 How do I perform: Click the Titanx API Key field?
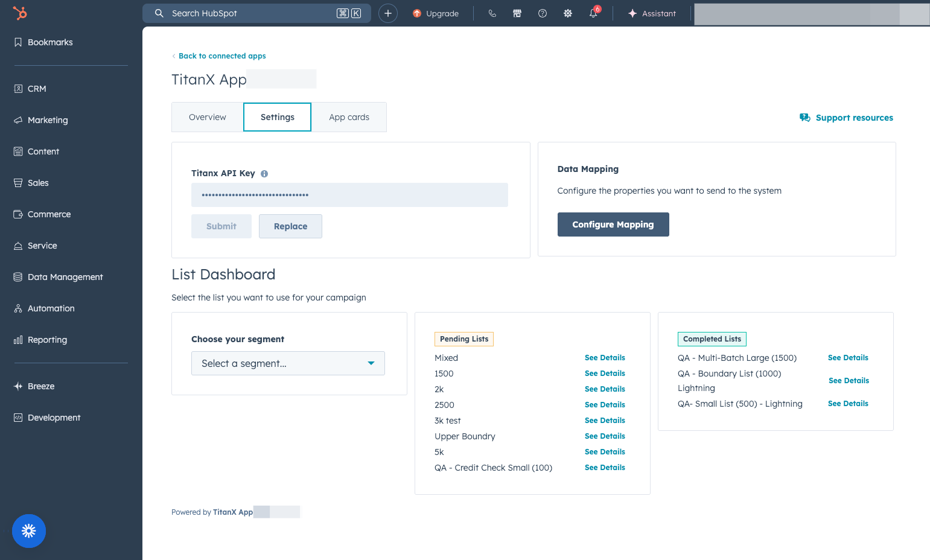[349, 195]
